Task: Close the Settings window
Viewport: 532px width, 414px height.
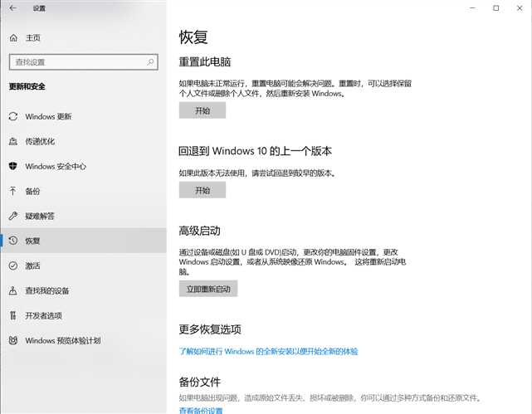Action: 520,7
